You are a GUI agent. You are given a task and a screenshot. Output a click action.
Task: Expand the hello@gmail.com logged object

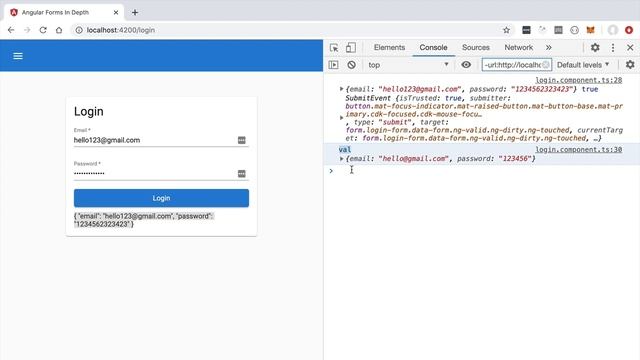pos(342,159)
